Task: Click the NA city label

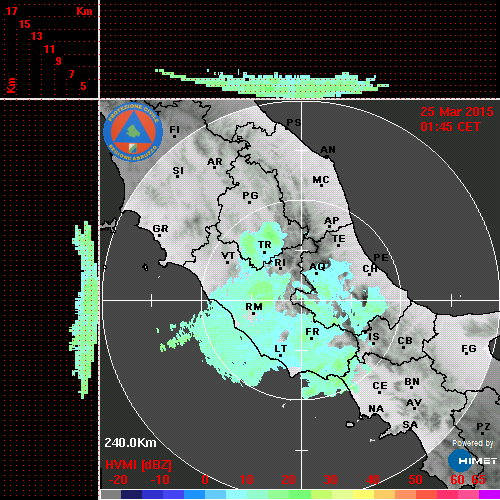Action: (376, 409)
